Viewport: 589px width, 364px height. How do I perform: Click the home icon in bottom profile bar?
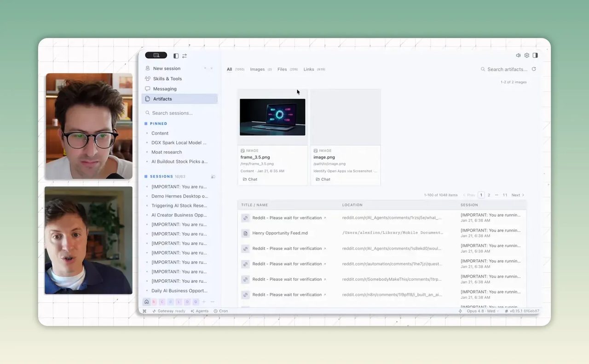(x=146, y=302)
